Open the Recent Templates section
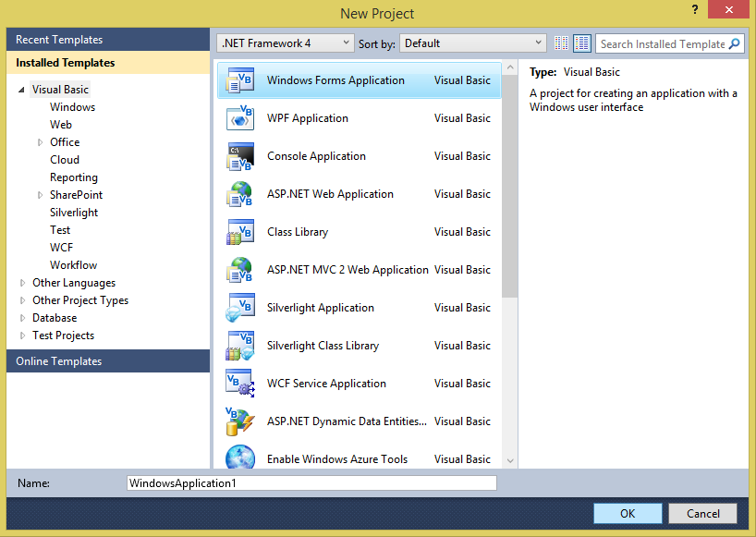756x537 pixels. [x=108, y=40]
